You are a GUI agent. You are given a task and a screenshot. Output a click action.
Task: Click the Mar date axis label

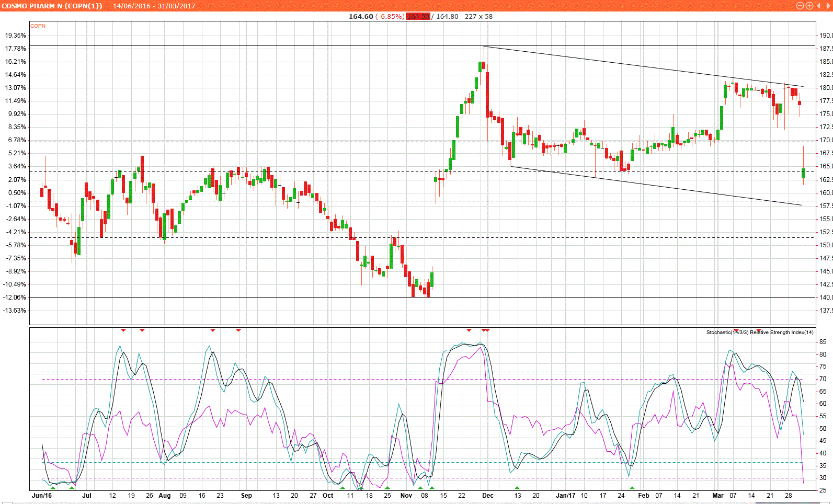coord(718,495)
